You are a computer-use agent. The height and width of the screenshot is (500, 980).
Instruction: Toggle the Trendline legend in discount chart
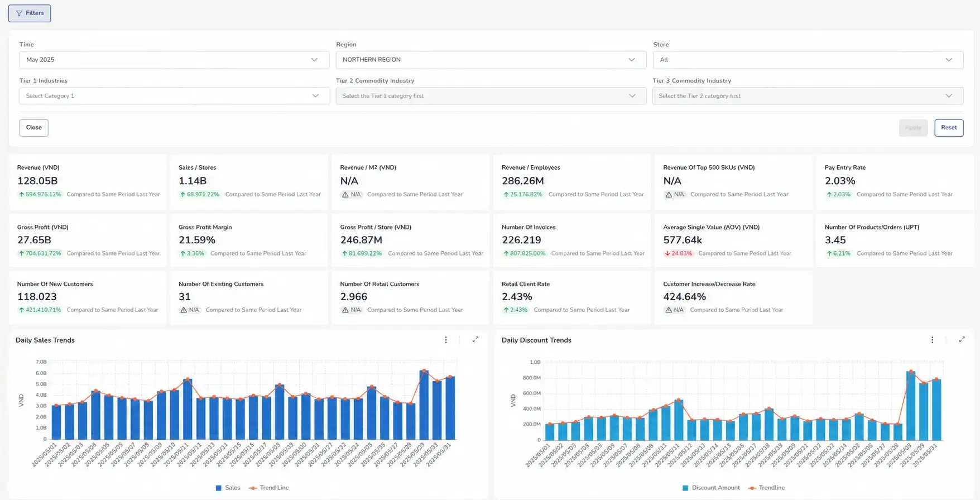point(766,488)
